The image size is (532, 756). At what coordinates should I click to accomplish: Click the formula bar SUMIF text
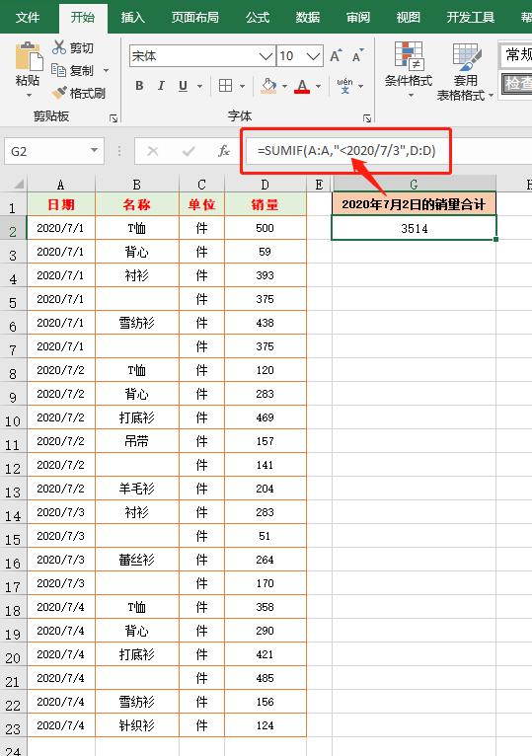346,151
